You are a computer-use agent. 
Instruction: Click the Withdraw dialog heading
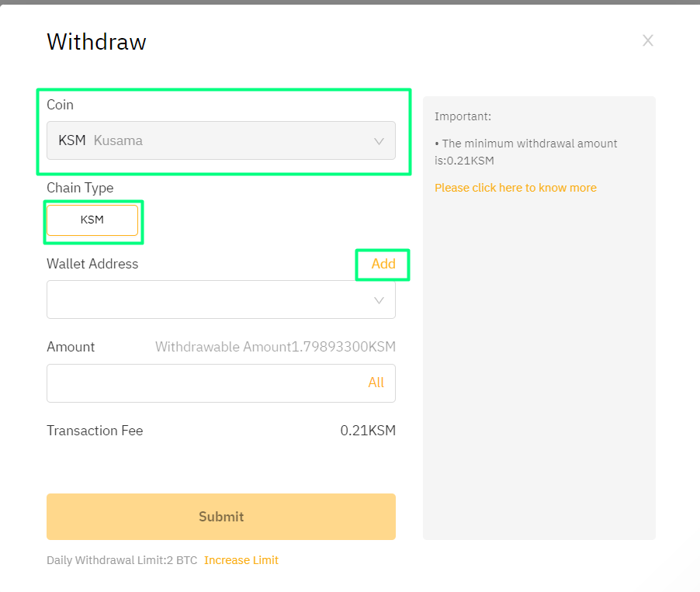pos(96,42)
